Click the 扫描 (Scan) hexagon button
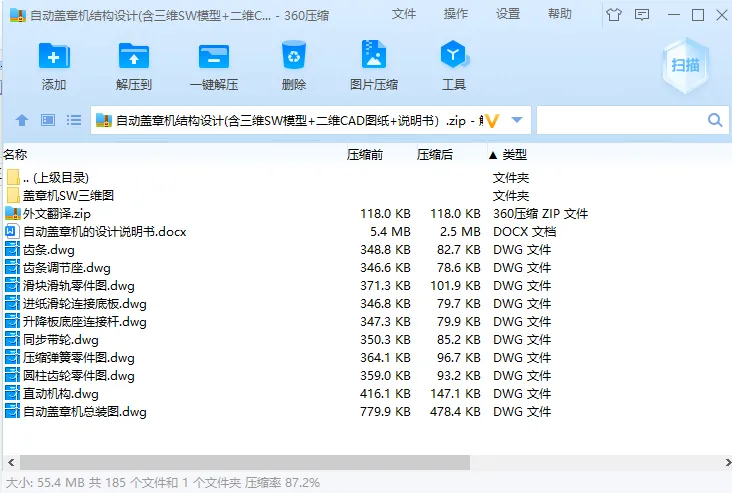 [x=685, y=65]
